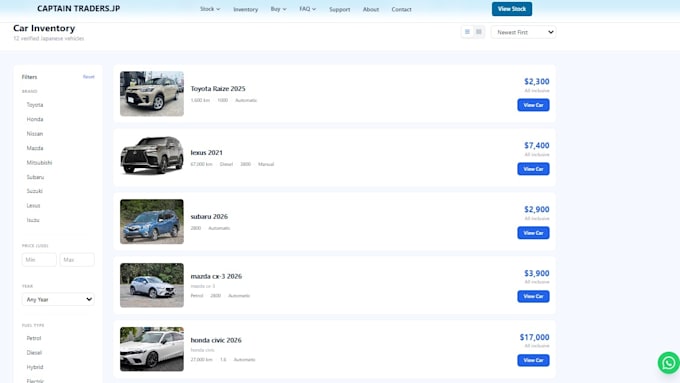View Car for subaru 2026
Viewport: 680px width, 383px height.
533,233
